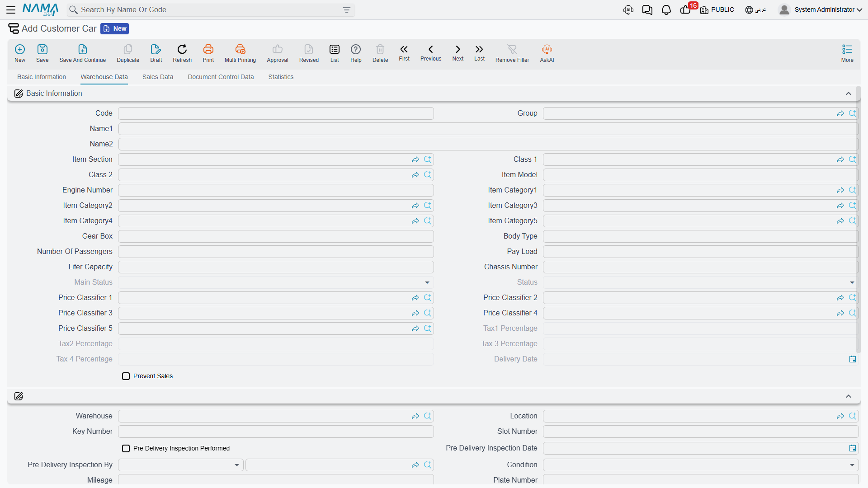
Task: Click Price Classifier 1 lookup search icon
Action: 428,298
